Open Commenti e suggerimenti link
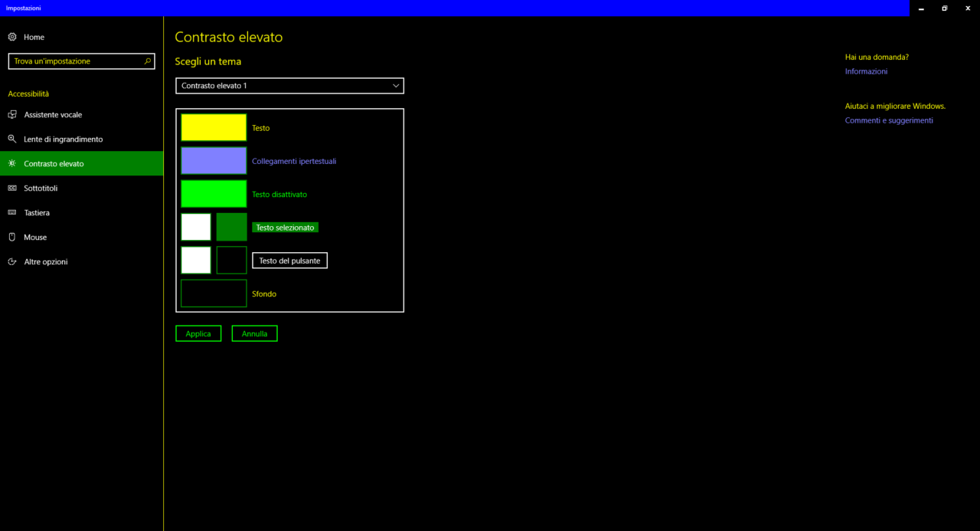 [x=889, y=120]
